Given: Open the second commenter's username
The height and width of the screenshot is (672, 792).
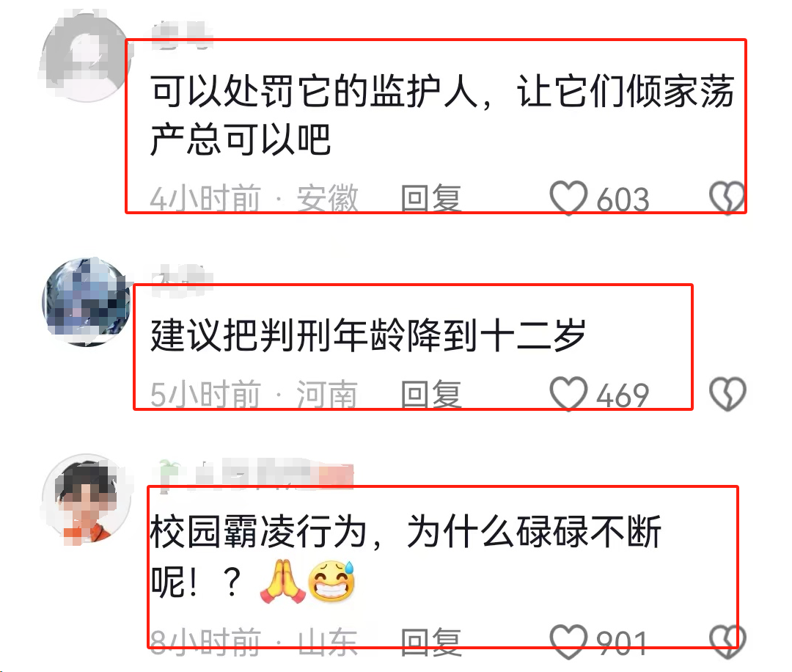Looking at the screenshot, I should point(182,280).
